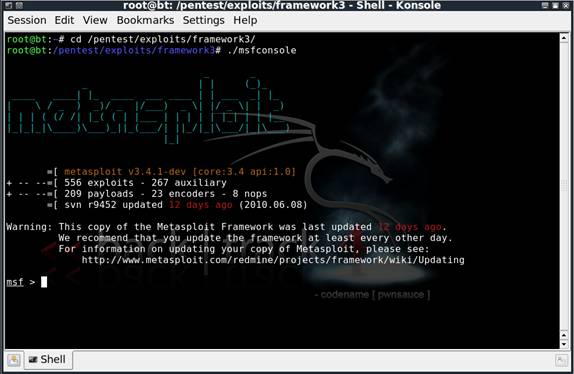Click the date text '(2010.06.08)'
Viewport: 574px width, 374px height.
(273, 205)
